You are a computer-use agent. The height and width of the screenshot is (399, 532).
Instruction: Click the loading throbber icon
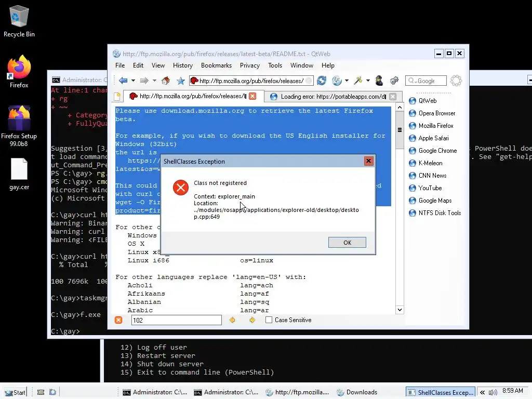(456, 81)
